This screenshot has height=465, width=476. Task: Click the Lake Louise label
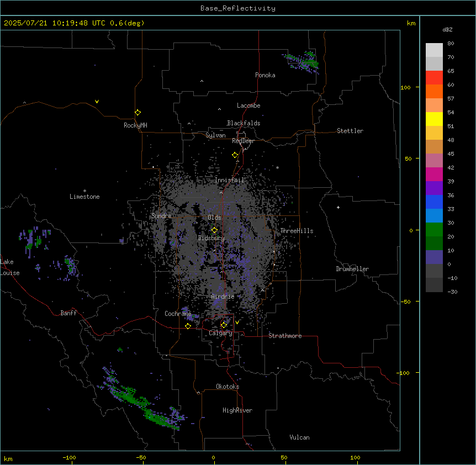coord(9,267)
